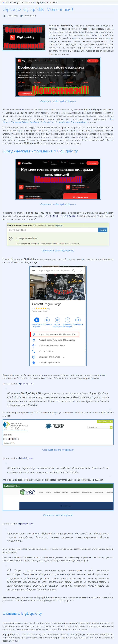This screenshot has width=118, height=644.
Task: Open the «Брокер» BigLiquidity. Мошенники!!! article title
Action: [38, 10]
